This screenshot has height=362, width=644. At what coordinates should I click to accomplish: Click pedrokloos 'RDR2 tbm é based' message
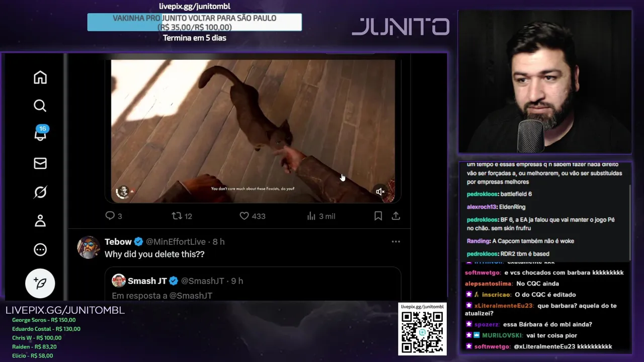508,254
